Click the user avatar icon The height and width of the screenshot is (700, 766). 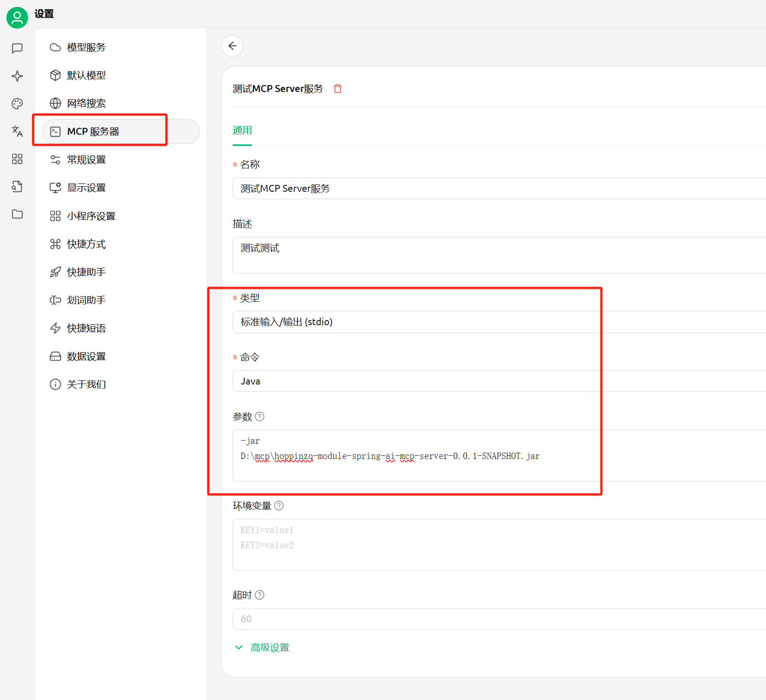17,17
